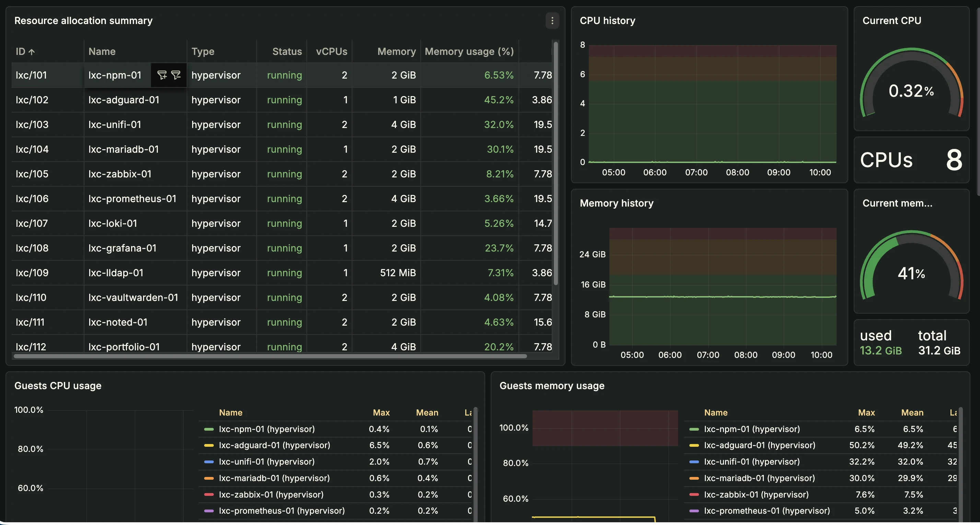Click lxc-mariadb-01 orange swatch in memory legend
The width and height of the screenshot is (980, 525).
point(694,478)
